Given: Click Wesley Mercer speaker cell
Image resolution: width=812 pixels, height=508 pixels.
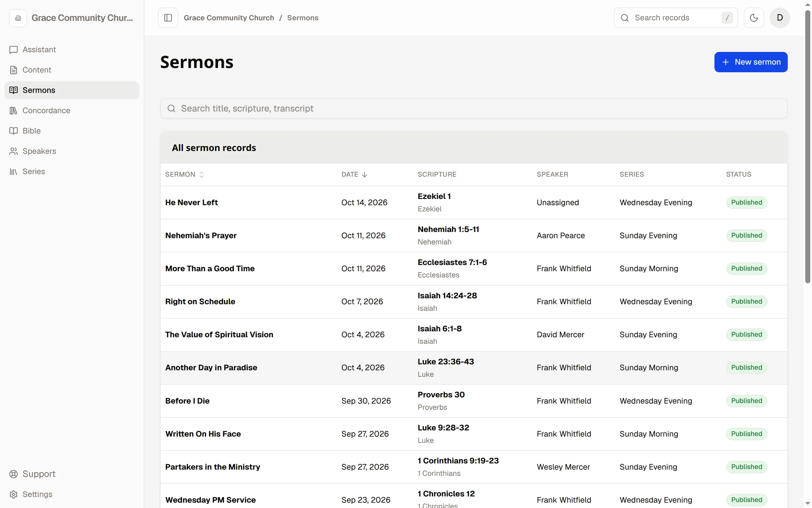Looking at the screenshot, I should (563, 467).
